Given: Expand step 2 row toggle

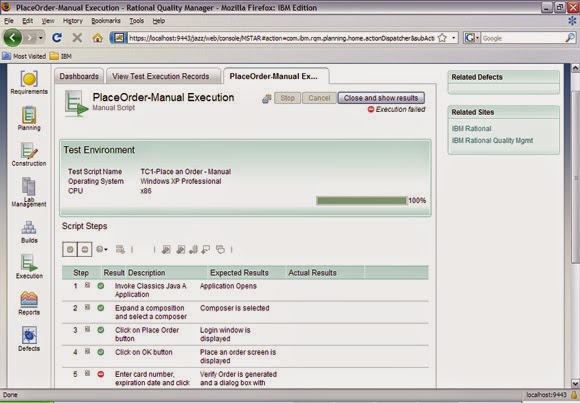Looking at the screenshot, I should click(87, 307).
